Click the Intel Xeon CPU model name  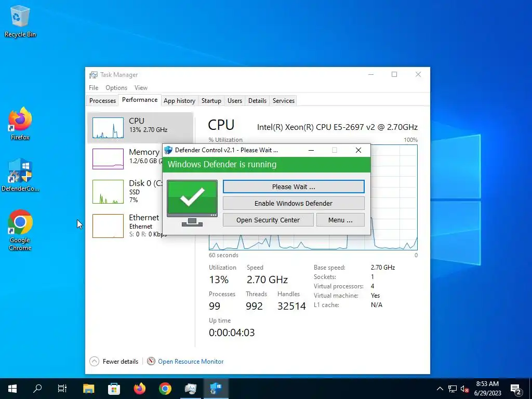(337, 127)
